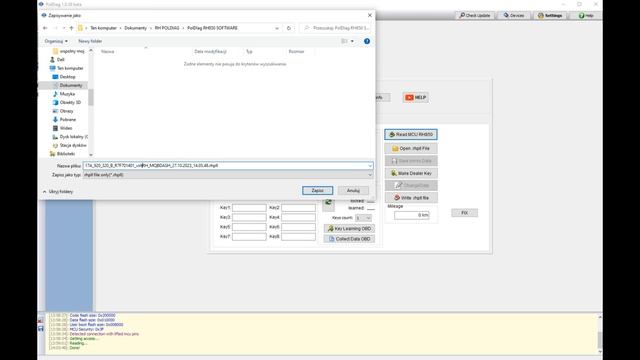Click the 'Collect Data OBD' button
The width and height of the screenshot is (640, 360).
click(349, 239)
